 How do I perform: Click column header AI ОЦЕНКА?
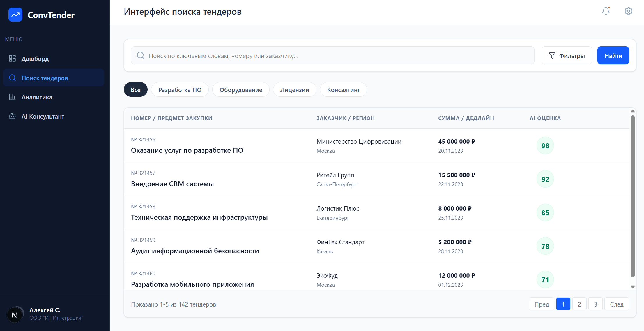click(x=545, y=118)
